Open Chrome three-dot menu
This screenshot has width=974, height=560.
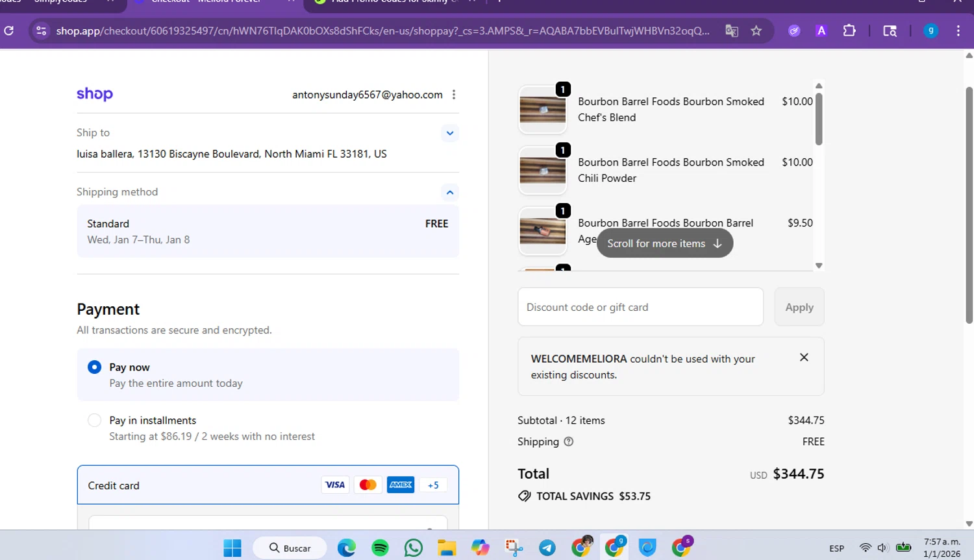[x=958, y=30]
